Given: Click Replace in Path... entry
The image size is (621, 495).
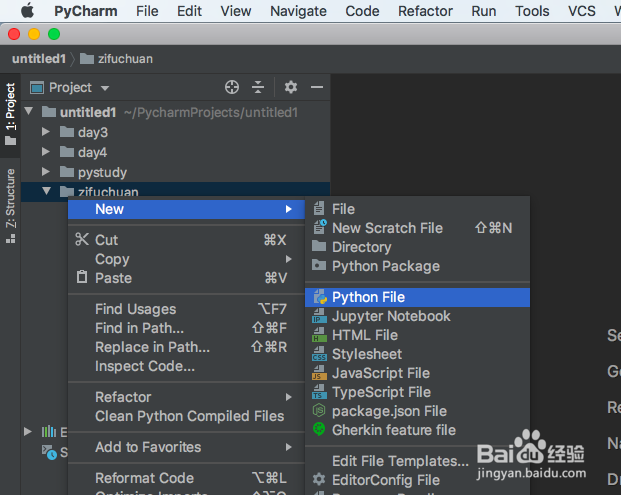Looking at the screenshot, I should click(x=186, y=347).
